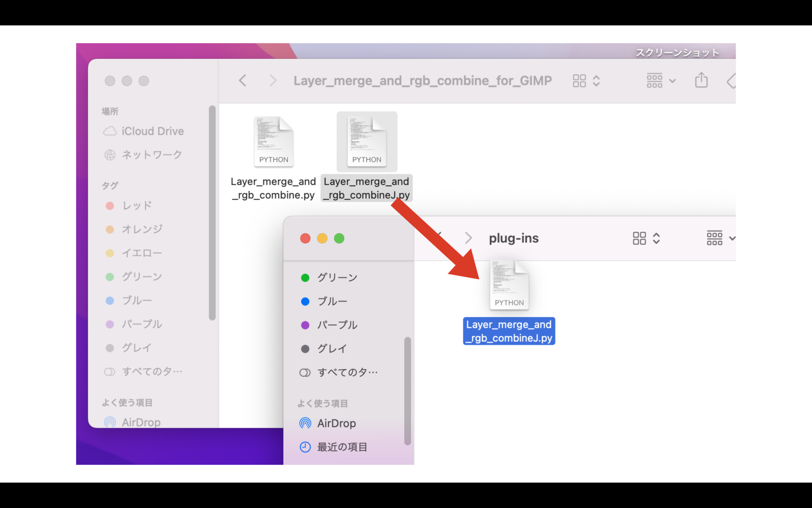Screen dimensions: 812x508
Task: Click the red (レッド) tag in back sidebar
Action: [137, 206]
